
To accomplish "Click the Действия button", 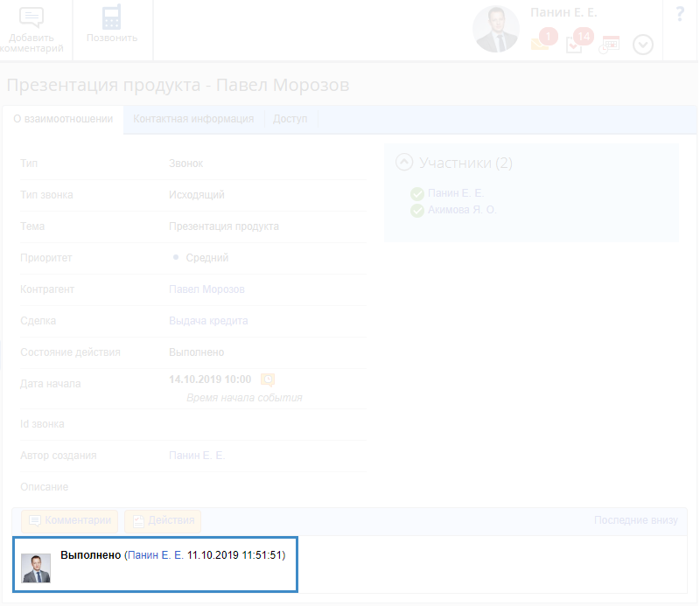I will 163,520.
